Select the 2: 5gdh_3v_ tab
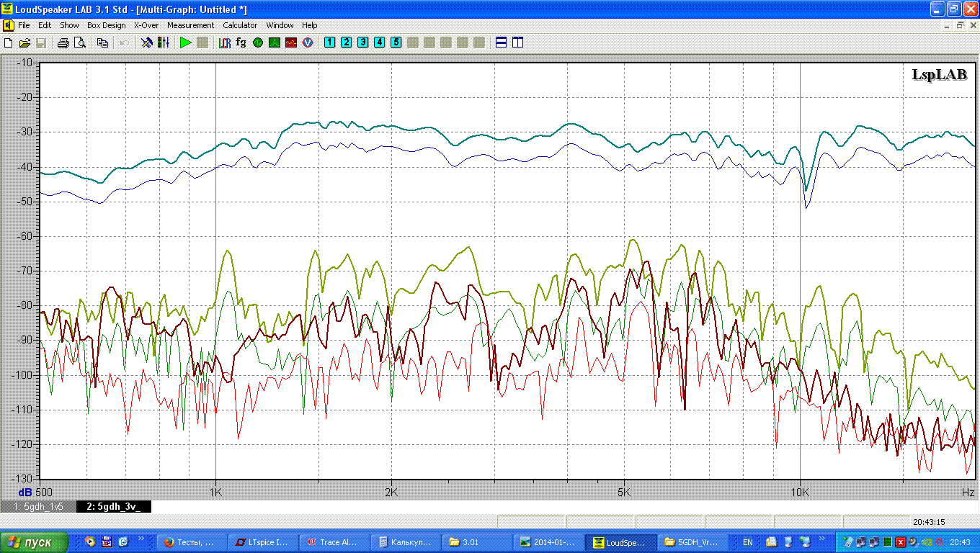The width and height of the screenshot is (980, 553). coord(114,507)
